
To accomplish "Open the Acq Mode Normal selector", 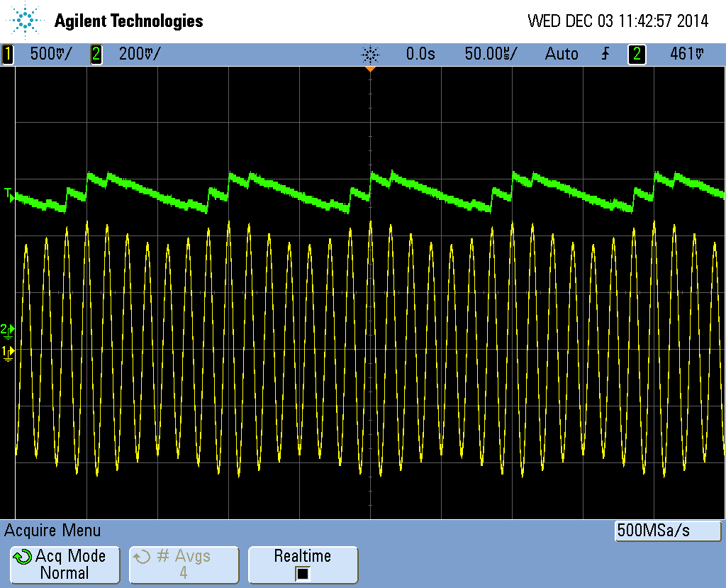I will tap(63, 565).
